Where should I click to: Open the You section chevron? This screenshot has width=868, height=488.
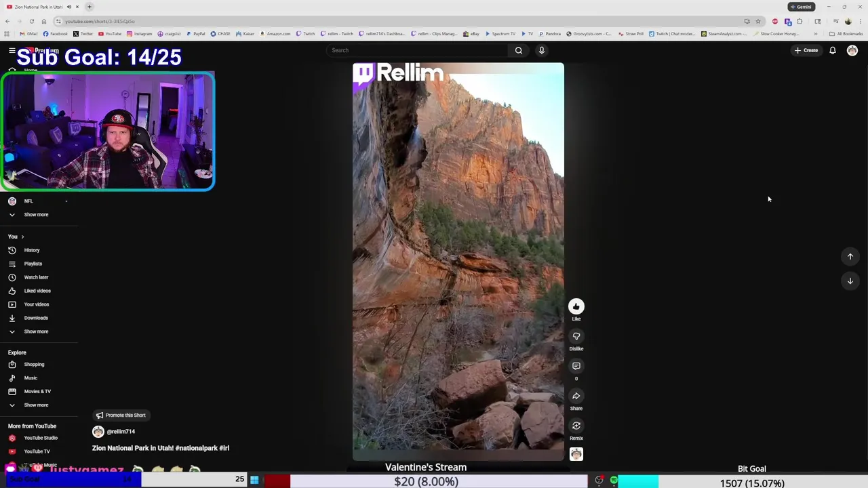click(22, 237)
